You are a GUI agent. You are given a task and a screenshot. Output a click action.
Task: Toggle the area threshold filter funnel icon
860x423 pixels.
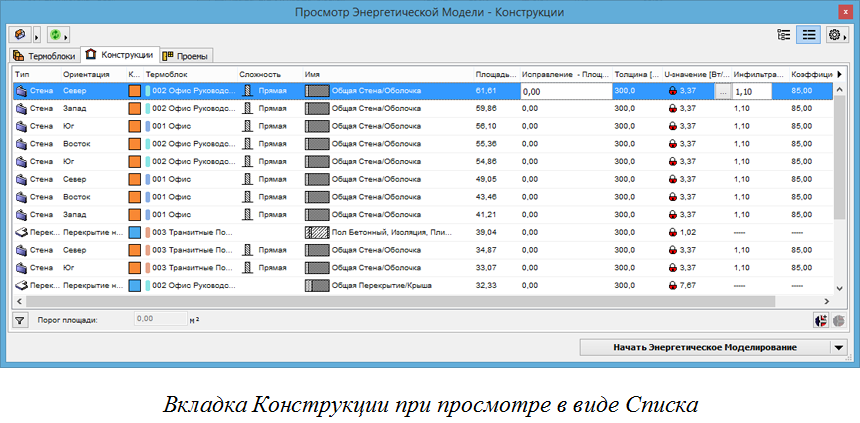[19, 319]
